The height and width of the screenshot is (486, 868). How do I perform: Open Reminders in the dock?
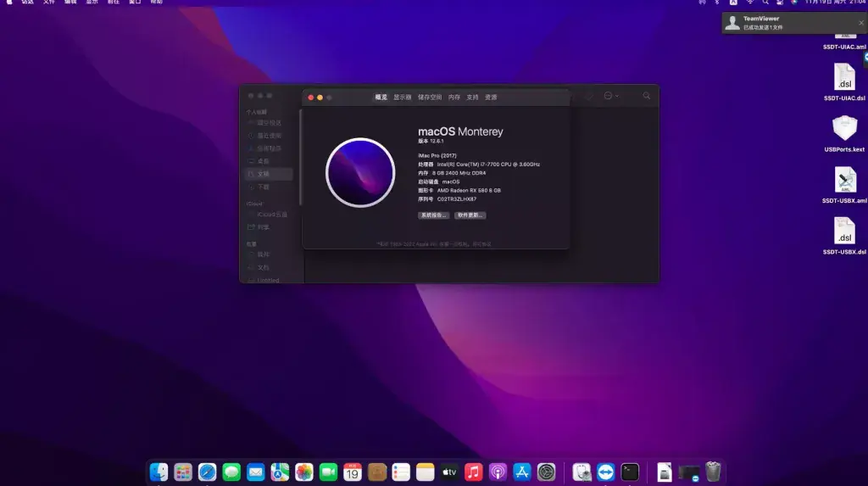point(401,472)
